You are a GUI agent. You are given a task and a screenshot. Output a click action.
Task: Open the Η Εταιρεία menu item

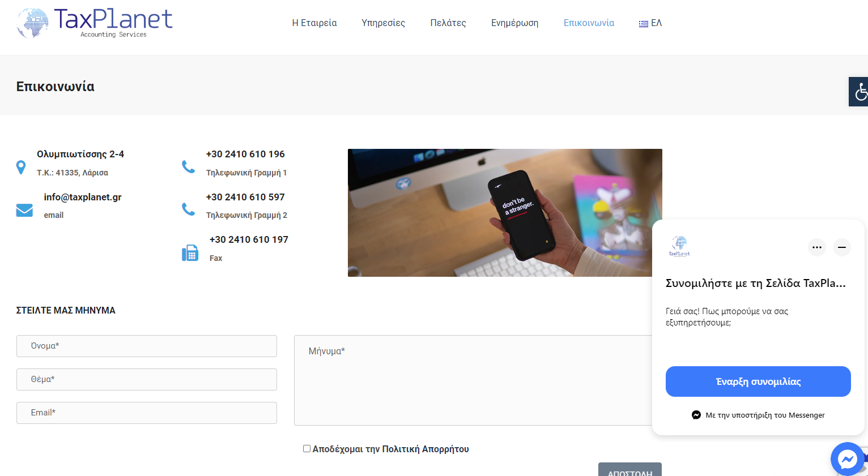pos(314,23)
